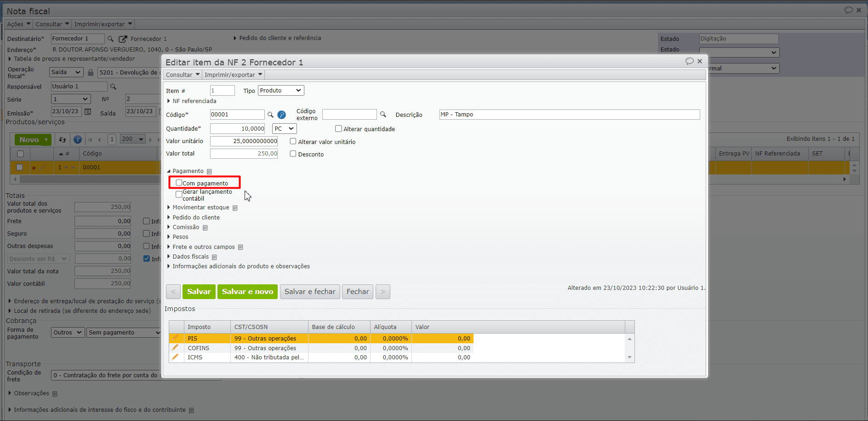Toggle the checkbox beside the Frete total
The image size is (868, 421).
coord(146,221)
